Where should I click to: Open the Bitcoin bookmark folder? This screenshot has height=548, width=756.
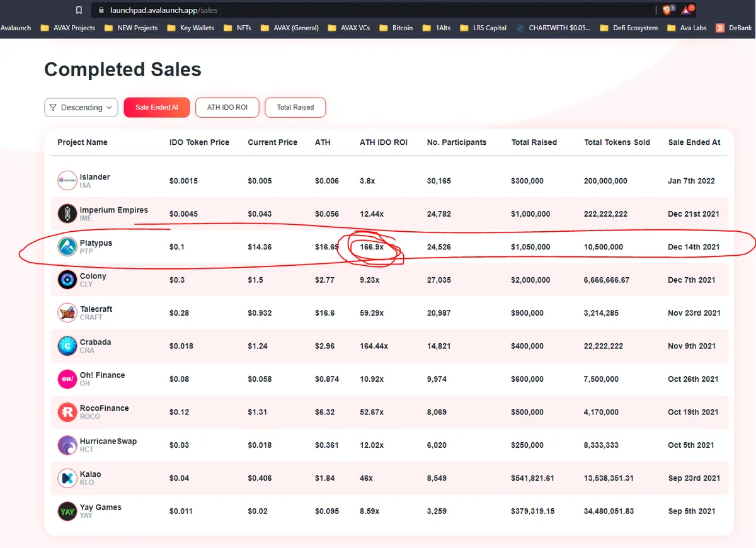[396, 28]
